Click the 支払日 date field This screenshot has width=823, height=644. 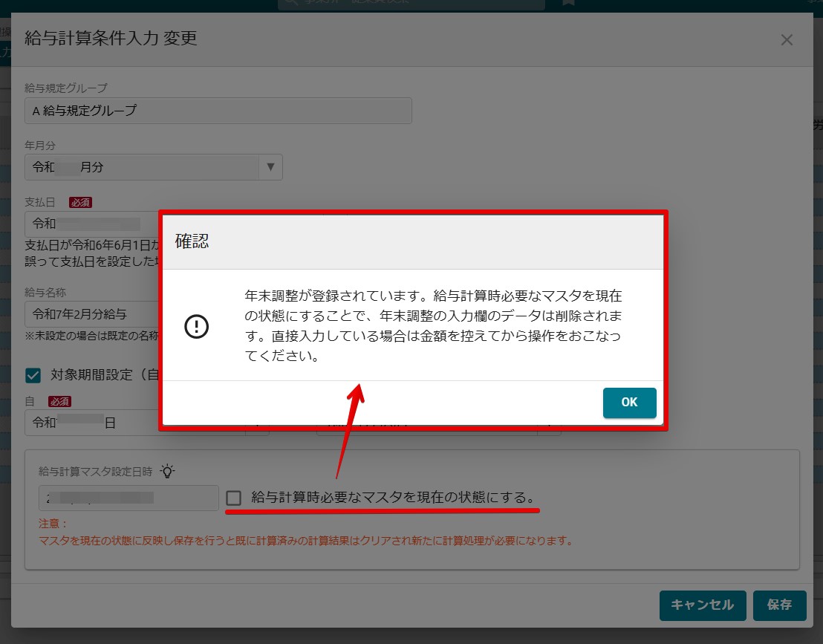click(92, 224)
